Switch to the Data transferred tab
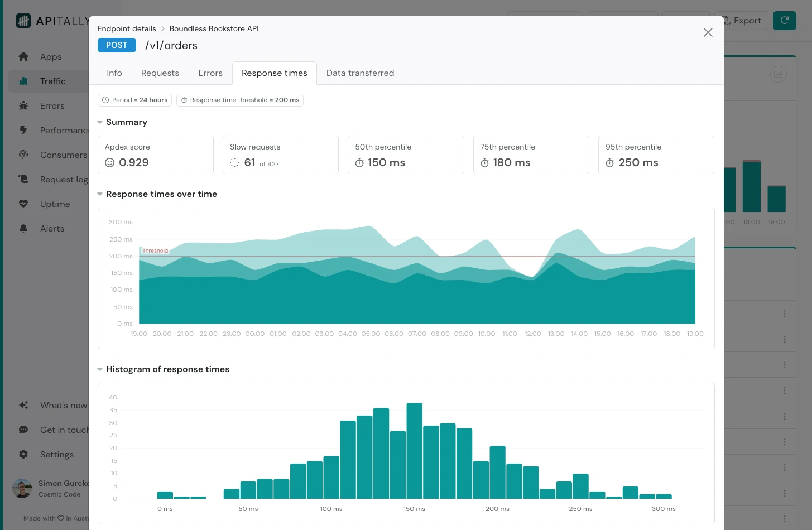The image size is (812, 530). point(360,73)
